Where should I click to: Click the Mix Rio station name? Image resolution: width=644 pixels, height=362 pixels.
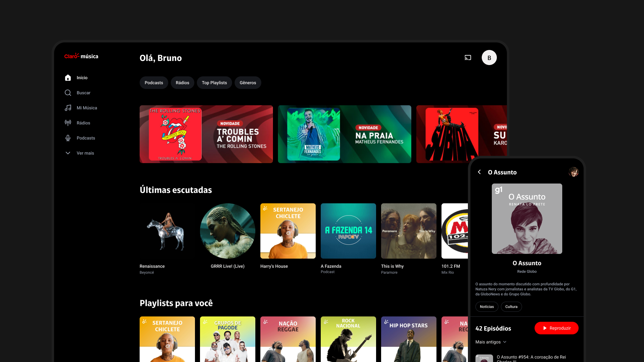tap(448, 272)
